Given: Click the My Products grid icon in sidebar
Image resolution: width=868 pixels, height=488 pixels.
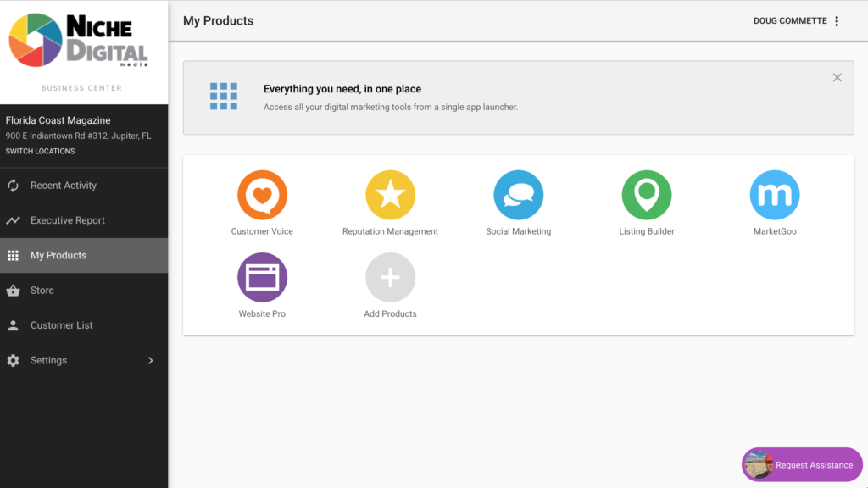Looking at the screenshot, I should [14, 255].
